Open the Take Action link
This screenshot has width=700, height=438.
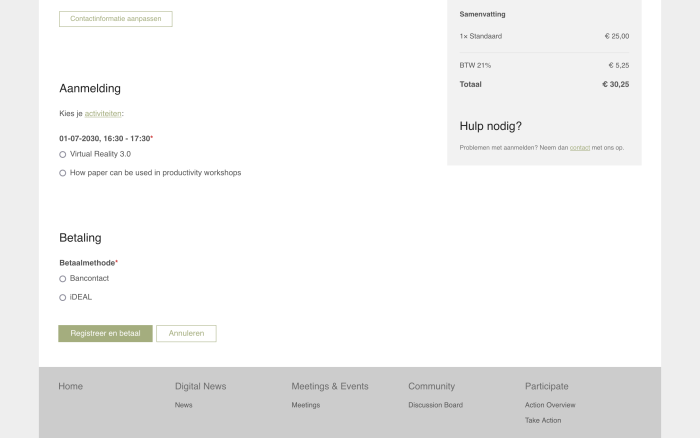(543, 421)
